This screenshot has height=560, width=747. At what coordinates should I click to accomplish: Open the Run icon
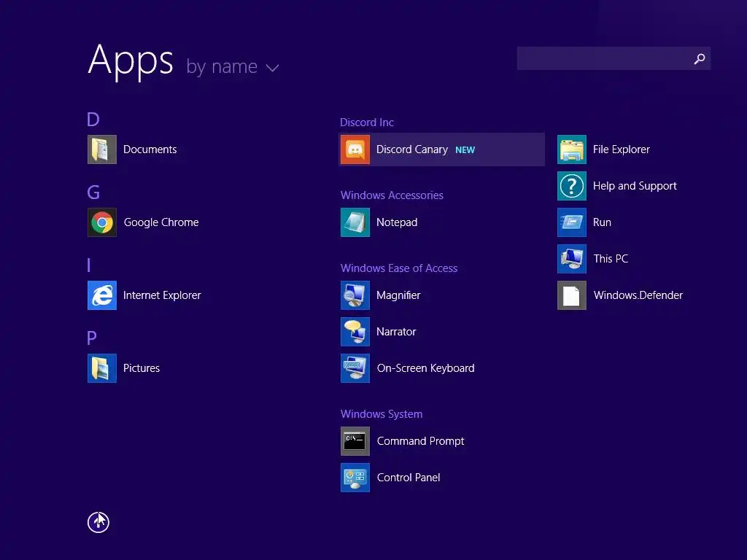click(x=572, y=222)
